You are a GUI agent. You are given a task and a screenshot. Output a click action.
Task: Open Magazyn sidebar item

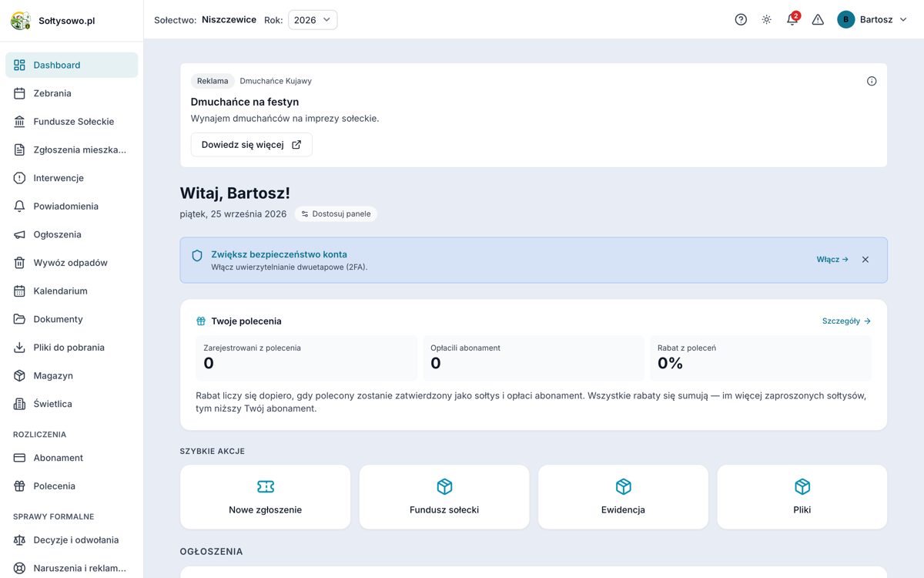[x=72, y=376]
